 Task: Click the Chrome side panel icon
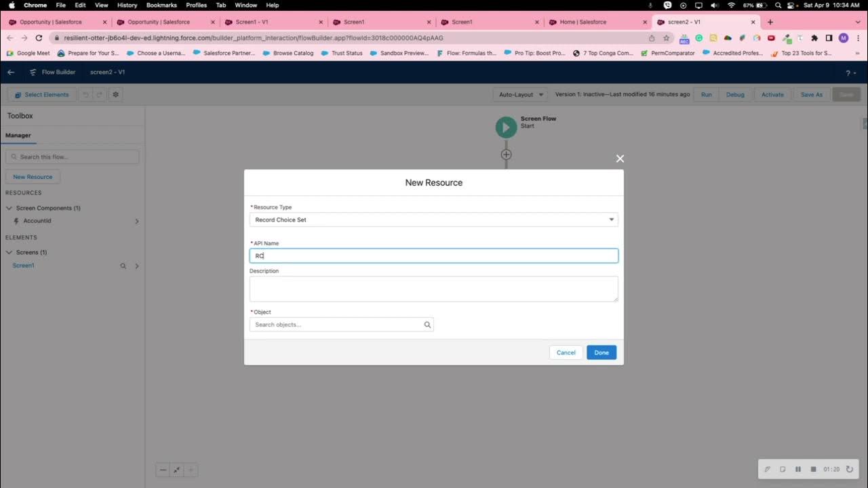coord(829,38)
